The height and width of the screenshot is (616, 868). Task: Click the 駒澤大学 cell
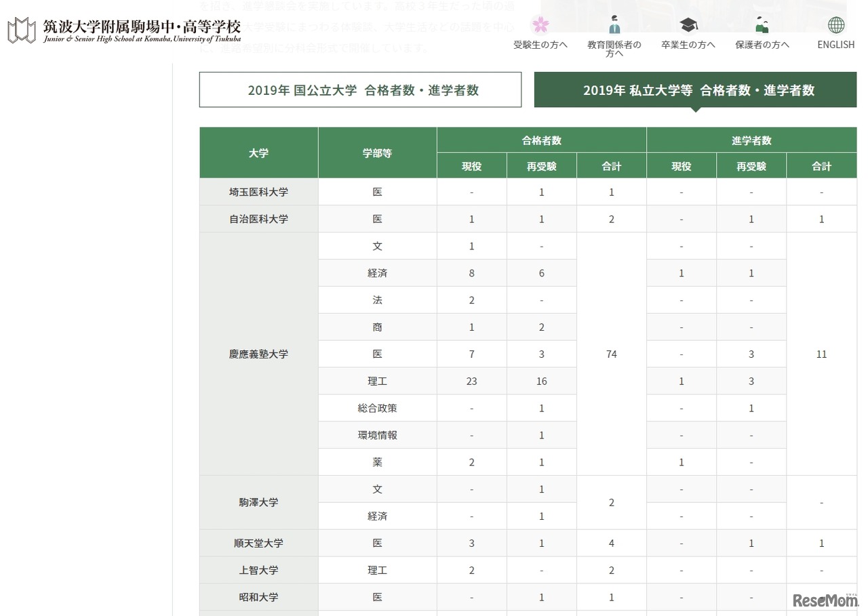(258, 502)
